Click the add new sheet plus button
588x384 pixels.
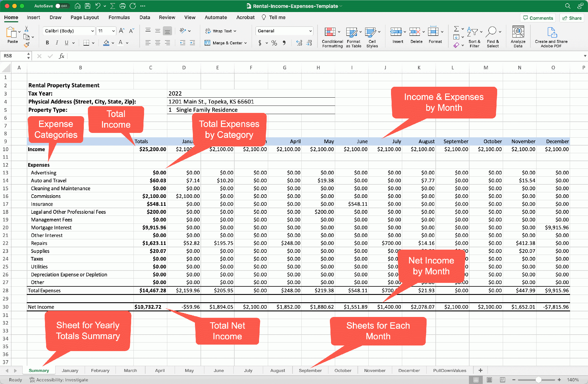480,370
